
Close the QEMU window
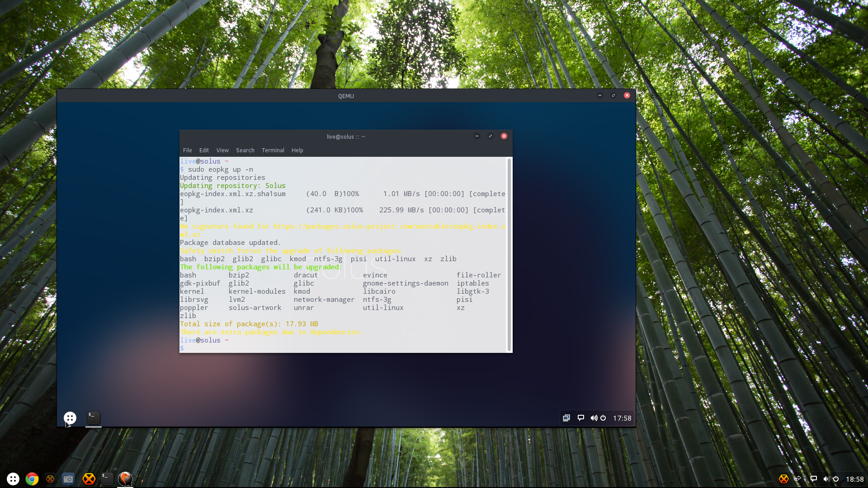(x=627, y=95)
